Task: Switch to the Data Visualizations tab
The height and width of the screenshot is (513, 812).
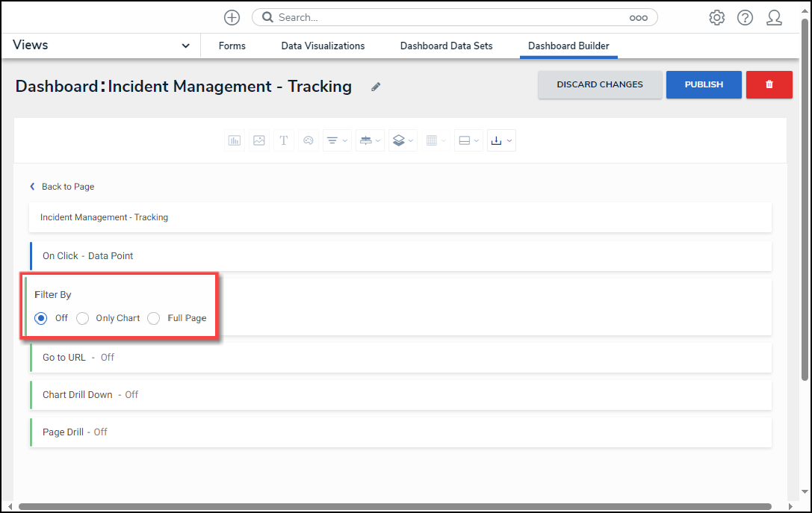Action: pyautogui.click(x=323, y=46)
